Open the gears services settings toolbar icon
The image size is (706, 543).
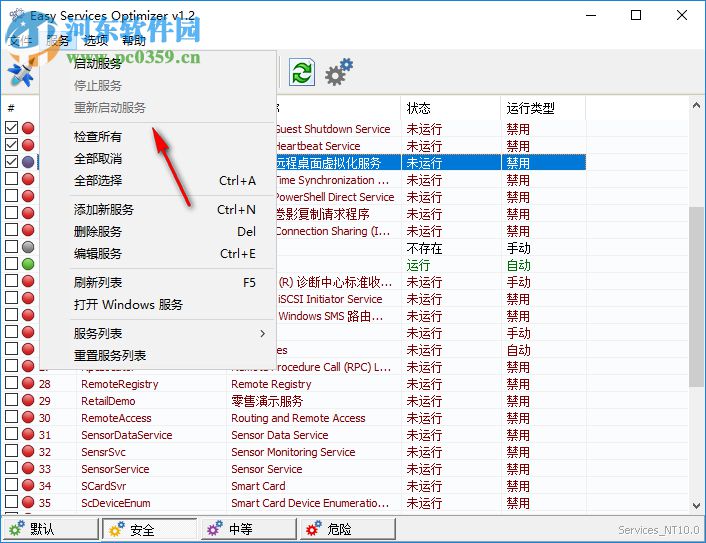pos(339,72)
